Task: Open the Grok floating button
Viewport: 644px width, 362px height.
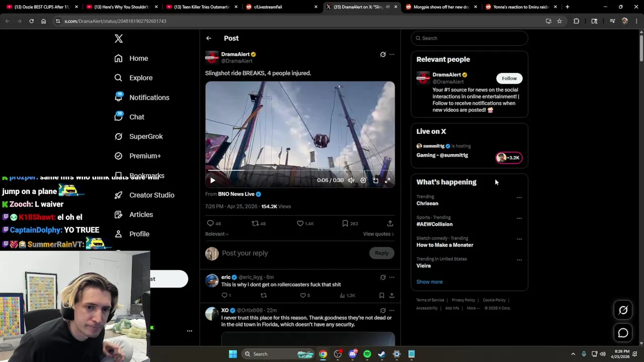Action: [x=623, y=310]
